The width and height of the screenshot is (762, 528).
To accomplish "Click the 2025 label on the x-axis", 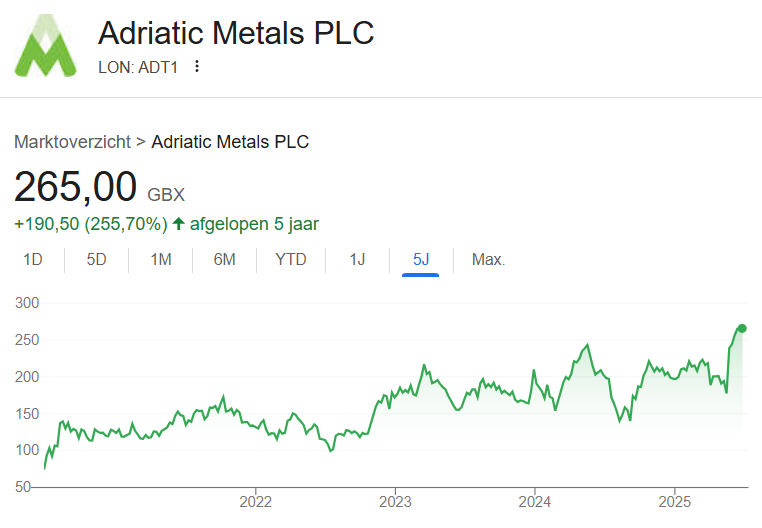I will coord(675,501).
